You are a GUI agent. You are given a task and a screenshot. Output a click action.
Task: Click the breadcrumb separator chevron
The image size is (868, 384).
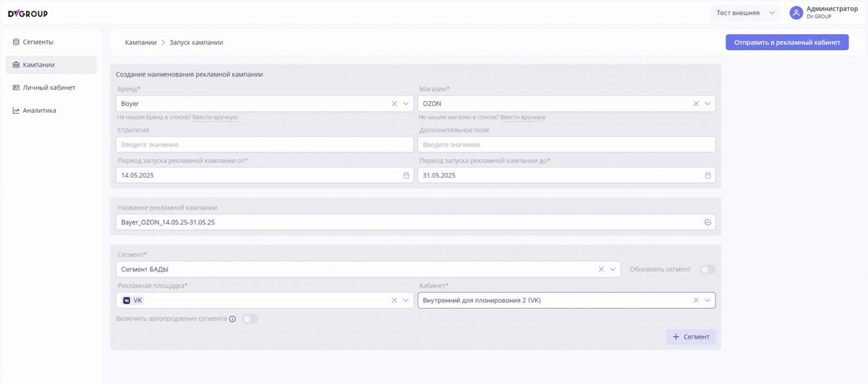coord(163,42)
